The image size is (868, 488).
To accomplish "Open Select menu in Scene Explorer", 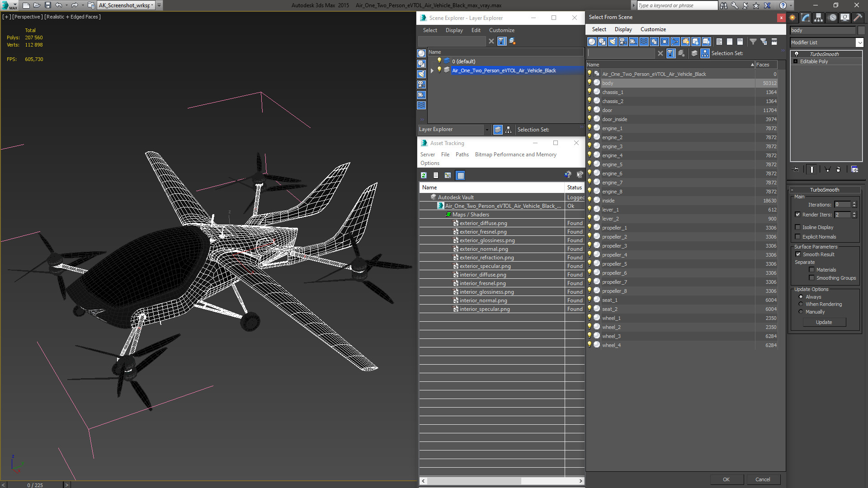I will click(430, 30).
